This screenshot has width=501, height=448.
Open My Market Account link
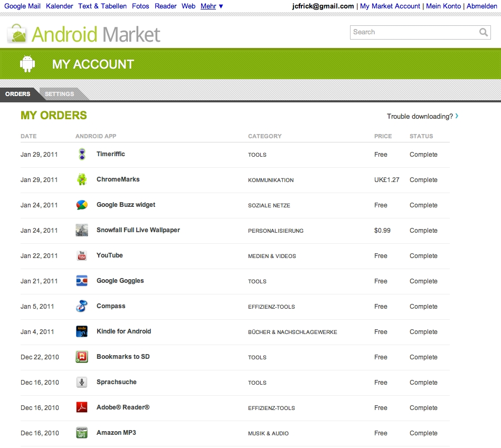[x=390, y=6]
